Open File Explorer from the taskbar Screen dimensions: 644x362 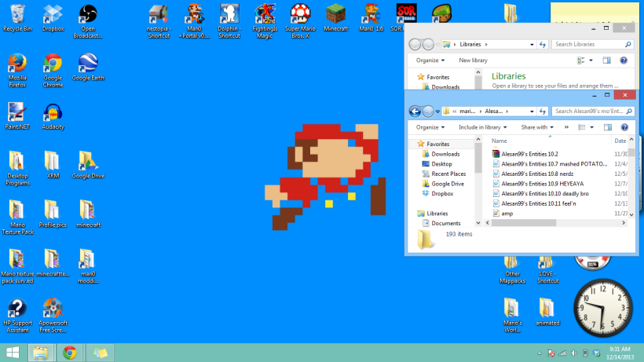[x=41, y=353]
